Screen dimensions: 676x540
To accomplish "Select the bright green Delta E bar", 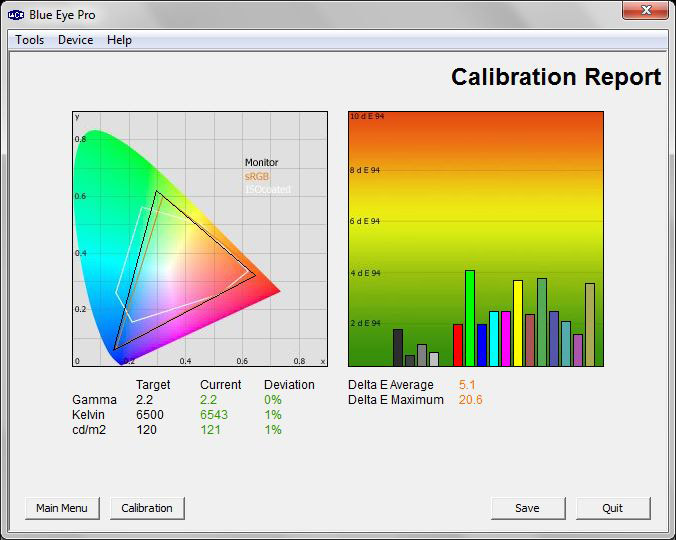I will (470, 318).
